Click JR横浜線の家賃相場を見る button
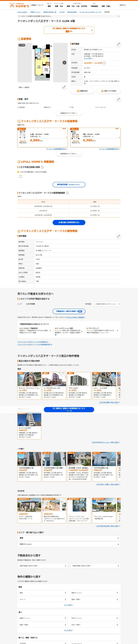The height and width of the screenshot is (644, 138). coord(69,223)
